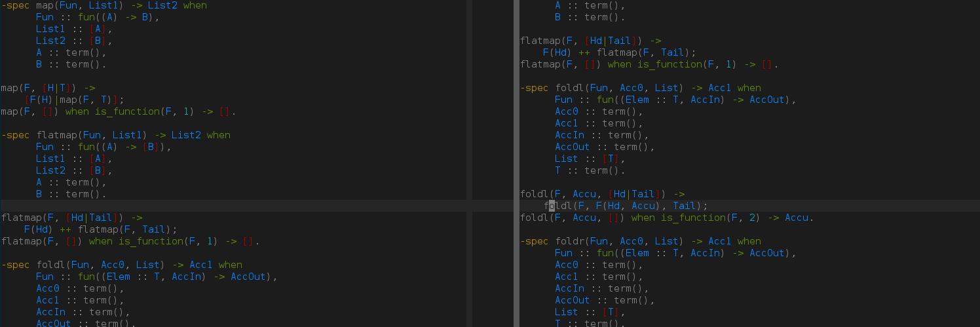Click 'flatmap(F, []) when is_function' in left pane
This screenshot has width=980, height=327.
130,241
